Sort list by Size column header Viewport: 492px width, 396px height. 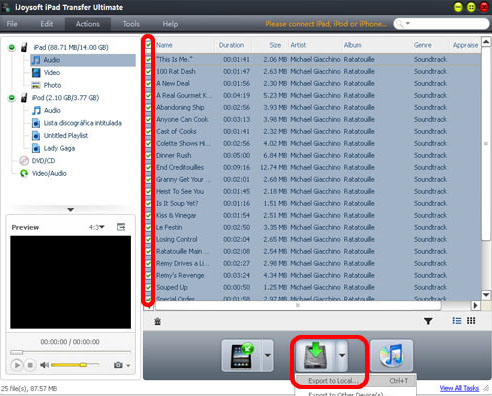tap(275, 45)
